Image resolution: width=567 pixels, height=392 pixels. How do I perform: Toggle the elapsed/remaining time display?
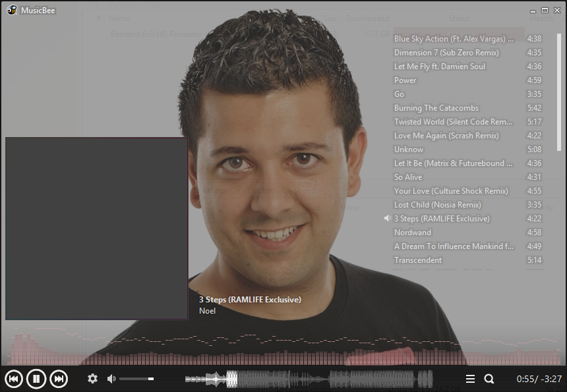pos(539,379)
